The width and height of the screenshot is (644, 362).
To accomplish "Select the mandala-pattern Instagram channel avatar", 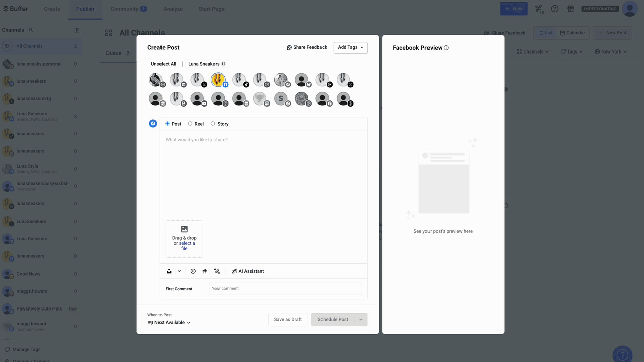I will [x=301, y=98].
